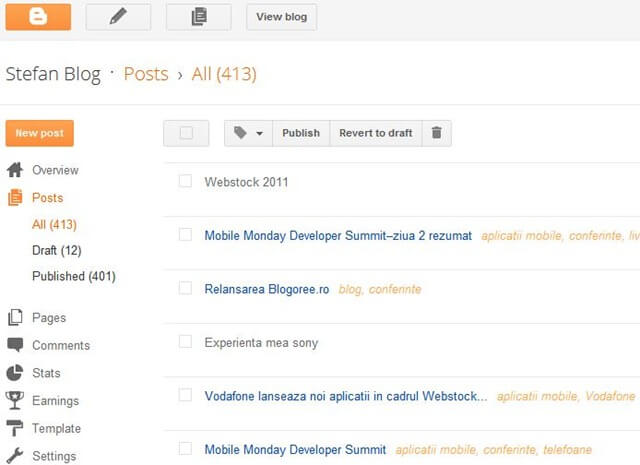Check the Webstock 2011 post checkbox
The image size is (640, 465).
[185, 181]
